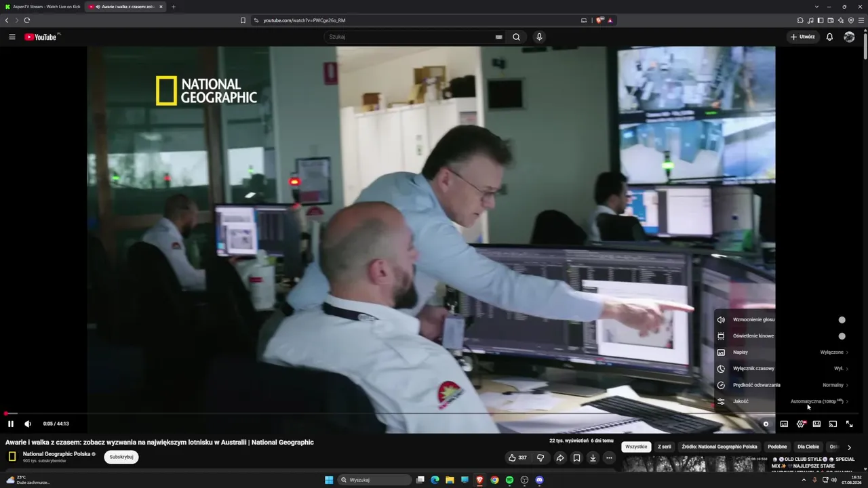Select the Podobne filter chip

pos(778,447)
